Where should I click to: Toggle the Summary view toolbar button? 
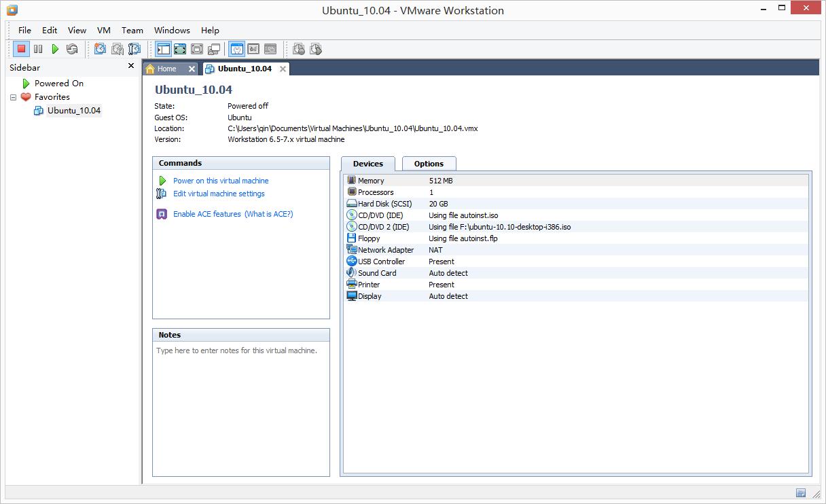237,49
